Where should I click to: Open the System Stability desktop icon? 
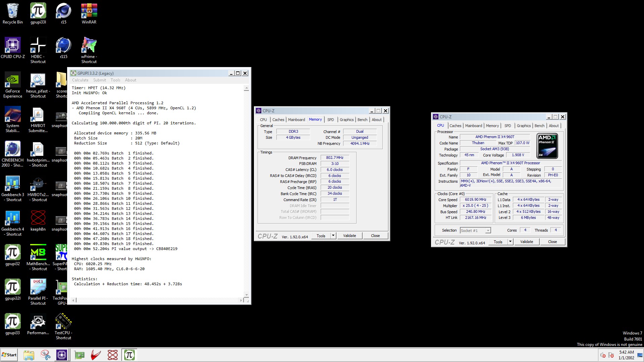point(13,119)
